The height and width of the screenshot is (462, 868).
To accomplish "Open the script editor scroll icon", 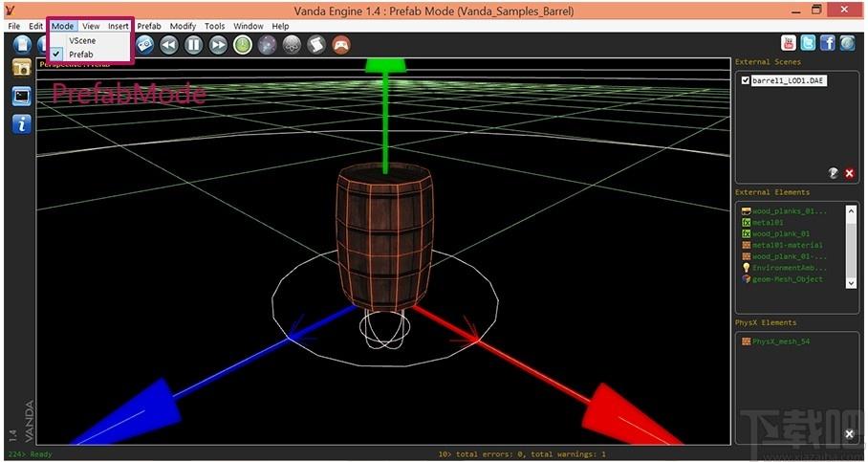I will (x=316, y=45).
